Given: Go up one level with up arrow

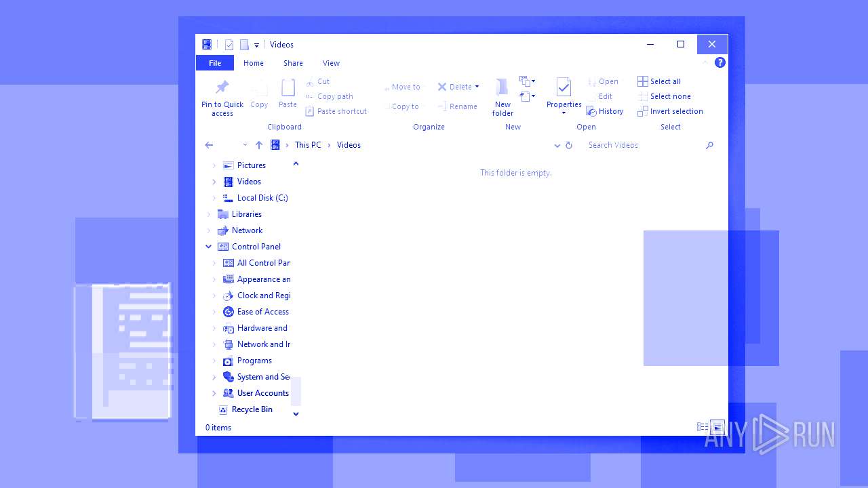Looking at the screenshot, I should (259, 145).
